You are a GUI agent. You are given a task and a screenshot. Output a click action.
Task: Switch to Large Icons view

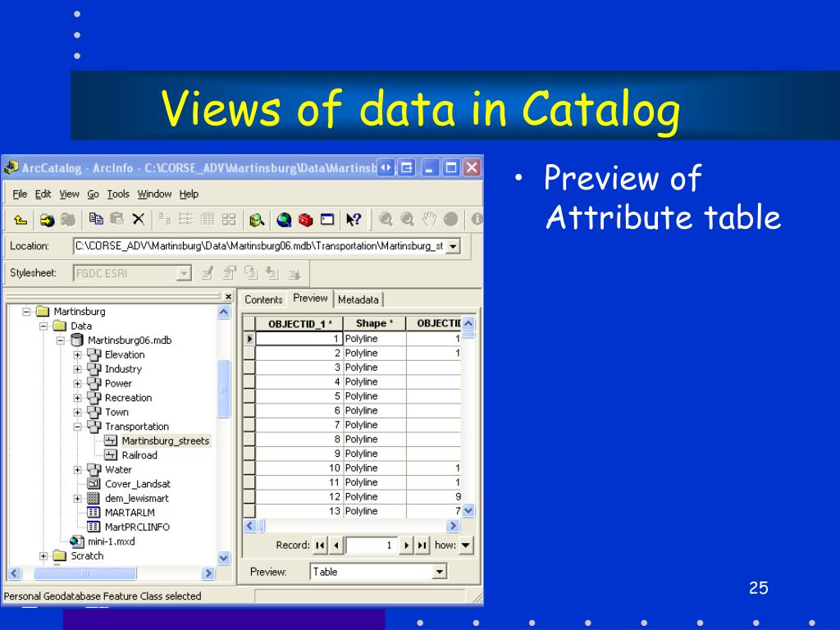pos(164,218)
